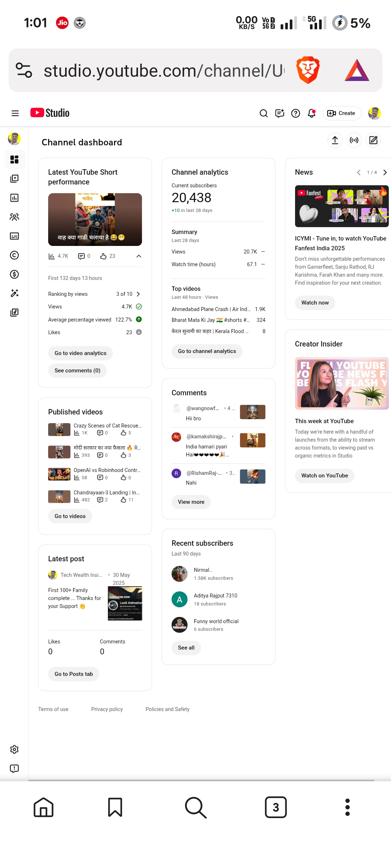
Task: Collapse the latest Short performance stats
Action: 139,256
